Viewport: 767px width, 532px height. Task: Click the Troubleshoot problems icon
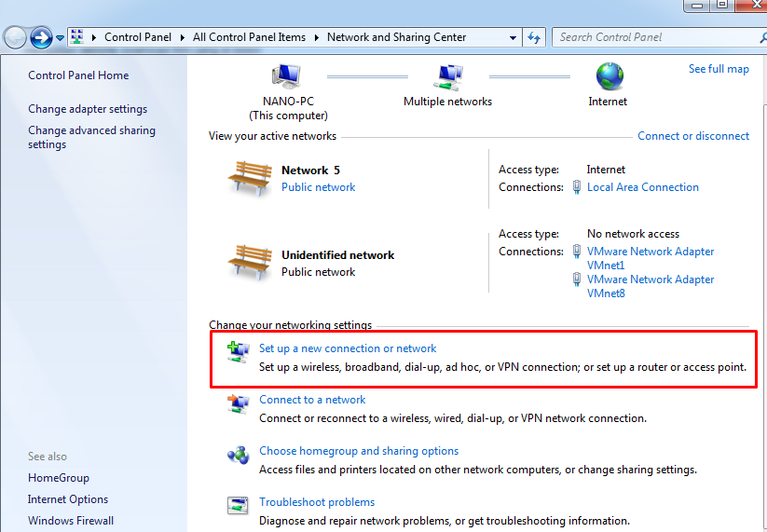[x=239, y=506]
